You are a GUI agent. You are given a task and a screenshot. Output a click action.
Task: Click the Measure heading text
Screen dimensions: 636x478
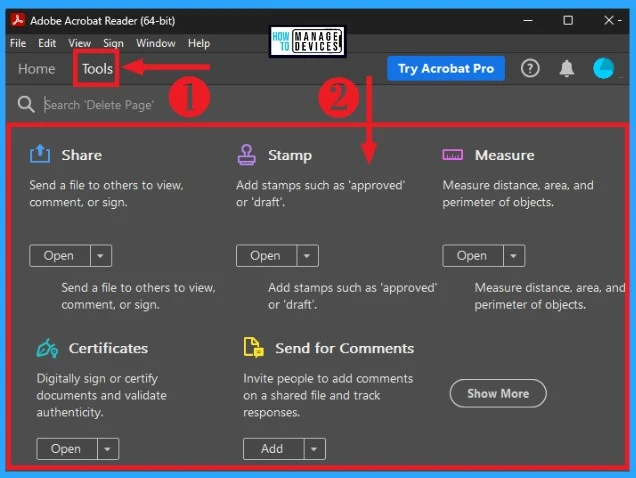(x=505, y=155)
